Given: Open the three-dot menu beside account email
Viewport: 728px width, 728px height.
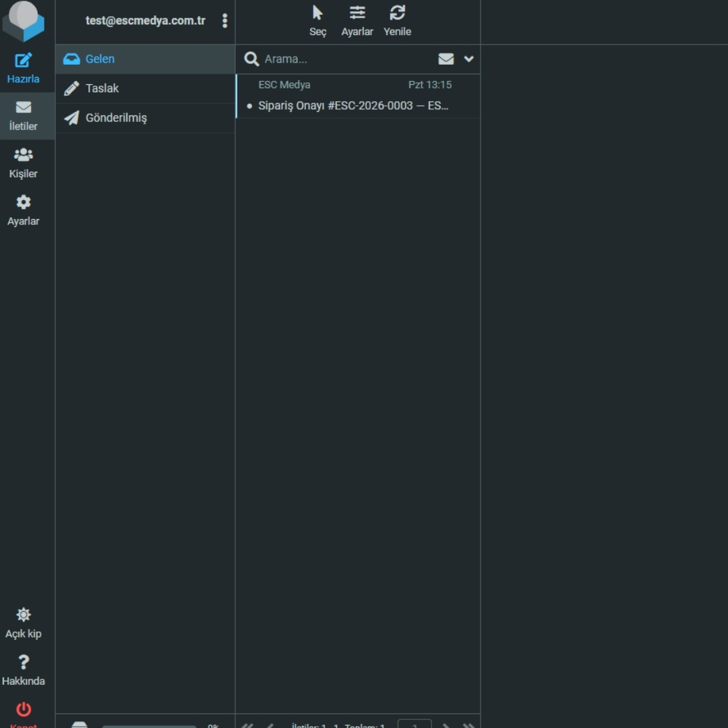Looking at the screenshot, I should pos(224,21).
